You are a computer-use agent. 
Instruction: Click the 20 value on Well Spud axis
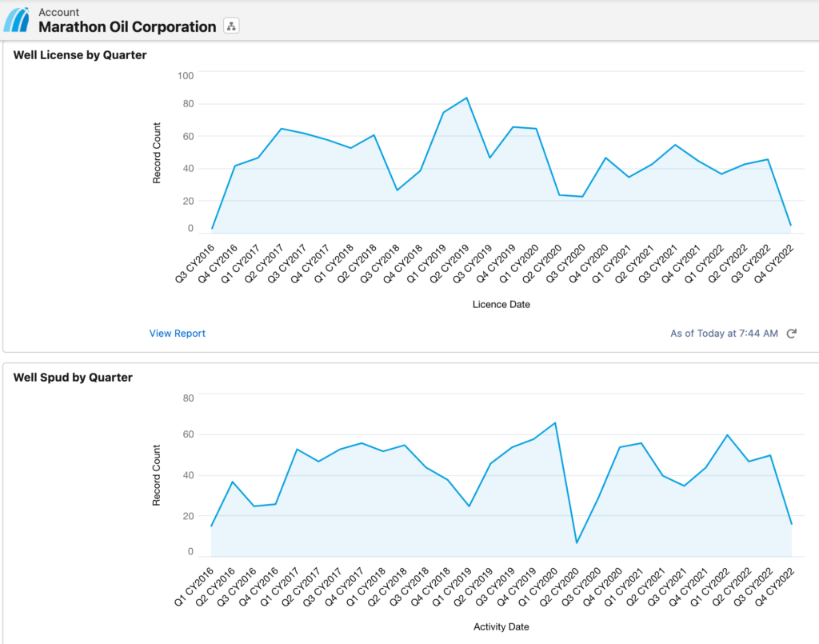point(188,516)
